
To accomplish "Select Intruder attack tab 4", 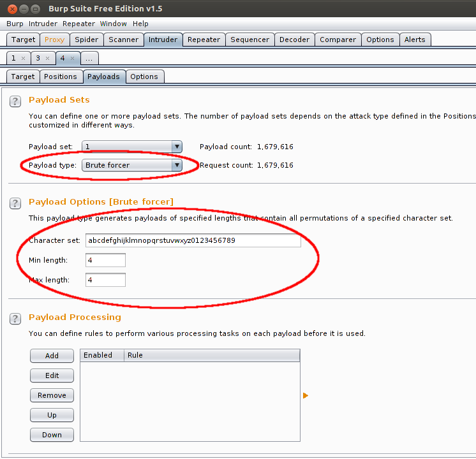I will (x=63, y=58).
